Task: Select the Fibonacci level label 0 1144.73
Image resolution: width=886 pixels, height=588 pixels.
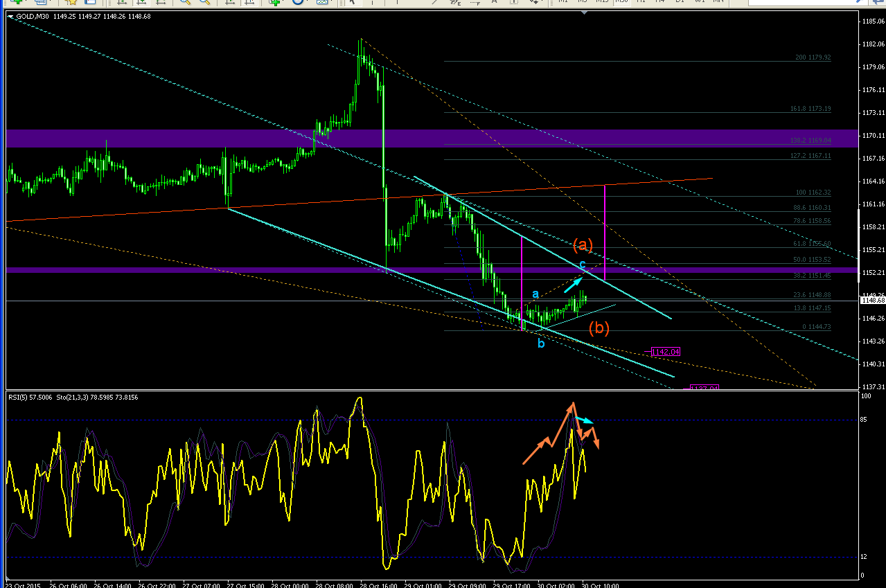Action: [x=816, y=326]
